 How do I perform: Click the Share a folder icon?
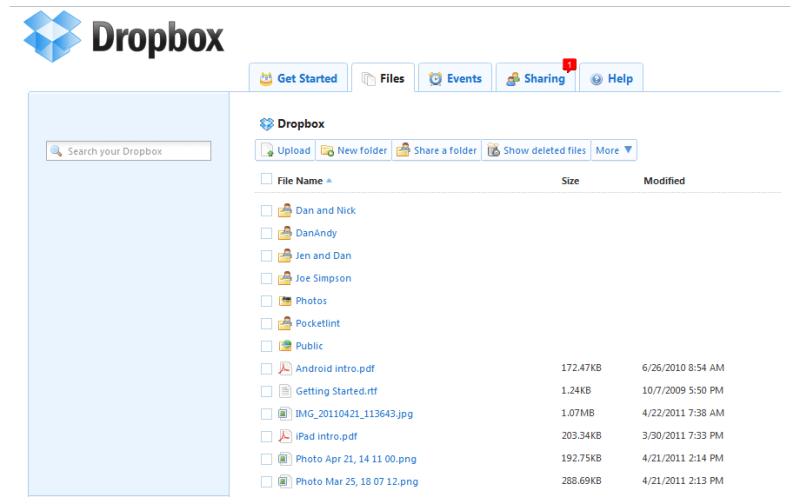[x=403, y=150]
